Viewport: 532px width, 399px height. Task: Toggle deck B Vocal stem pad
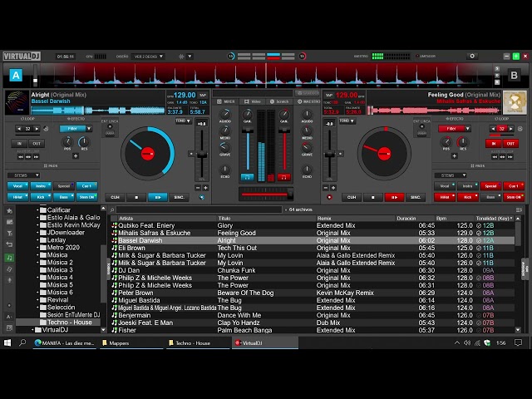pos(445,186)
